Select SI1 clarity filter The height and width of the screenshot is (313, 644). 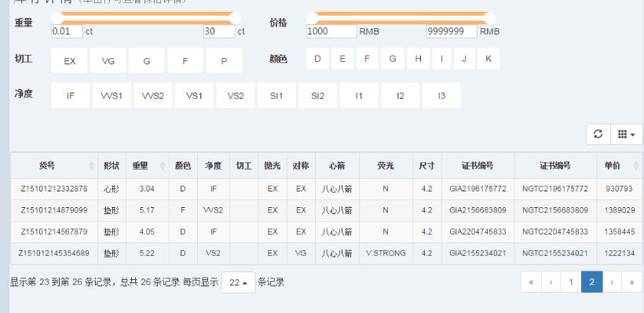[276, 96]
